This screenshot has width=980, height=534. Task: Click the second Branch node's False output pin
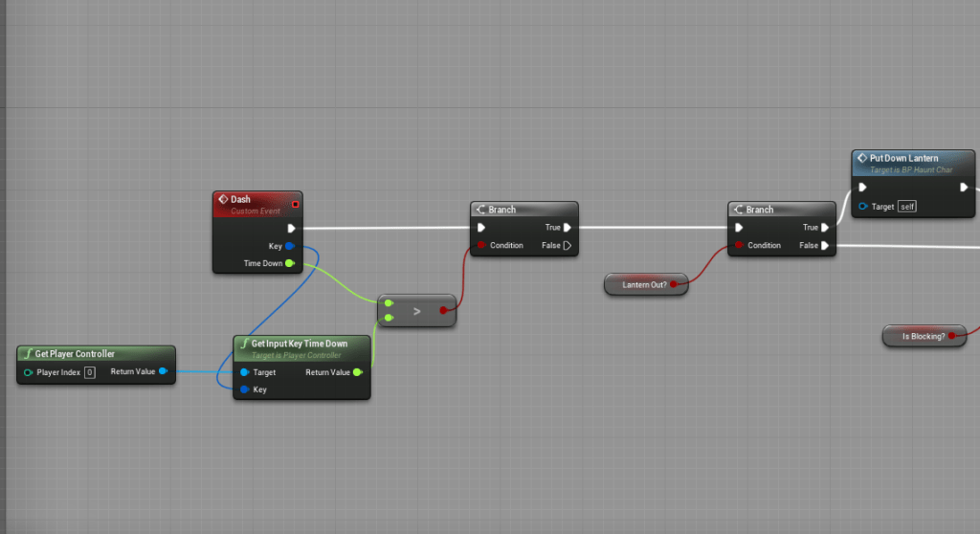tap(825, 246)
